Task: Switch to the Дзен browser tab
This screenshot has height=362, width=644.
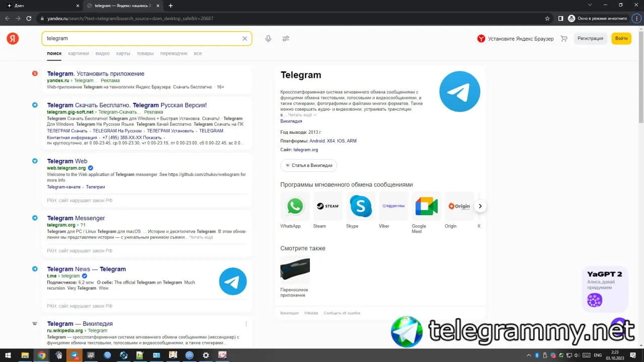Action: pos(42,6)
